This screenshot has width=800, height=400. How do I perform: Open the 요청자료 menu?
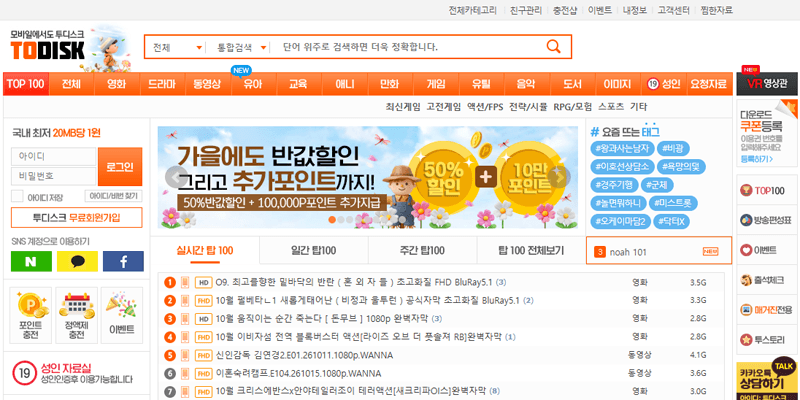tap(708, 84)
